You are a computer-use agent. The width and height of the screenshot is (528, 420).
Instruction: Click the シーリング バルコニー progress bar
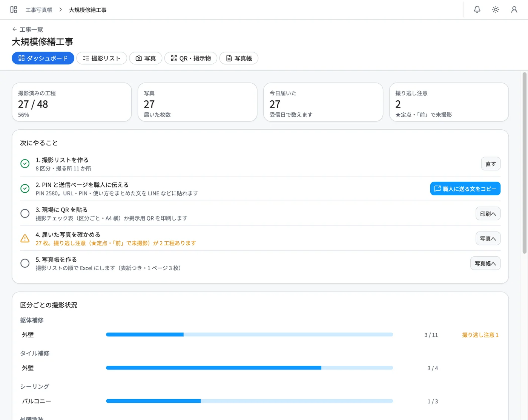tap(249, 401)
